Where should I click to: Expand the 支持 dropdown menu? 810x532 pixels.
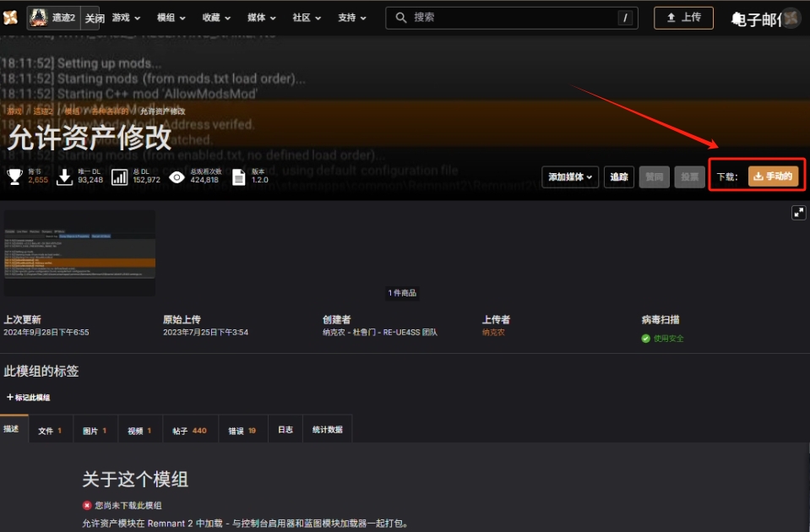pyautogui.click(x=352, y=18)
